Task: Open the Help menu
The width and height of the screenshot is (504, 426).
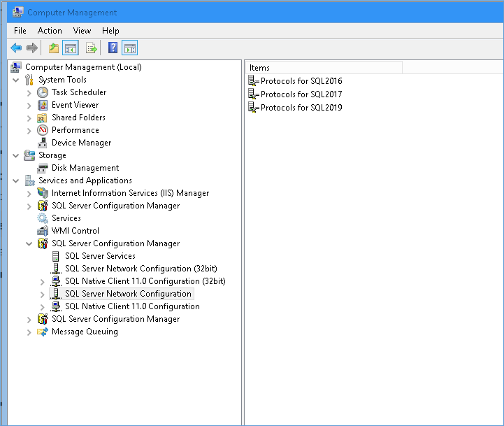Action: [x=110, y=31]
